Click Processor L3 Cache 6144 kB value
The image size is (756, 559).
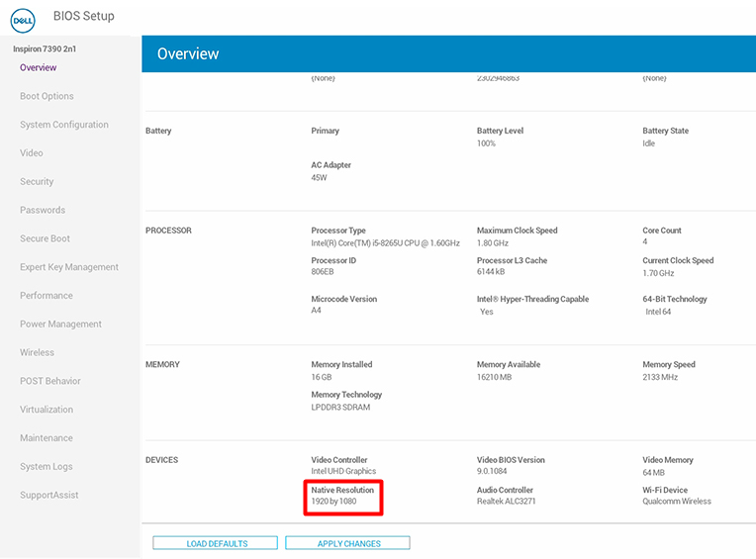tap(491, 271)
